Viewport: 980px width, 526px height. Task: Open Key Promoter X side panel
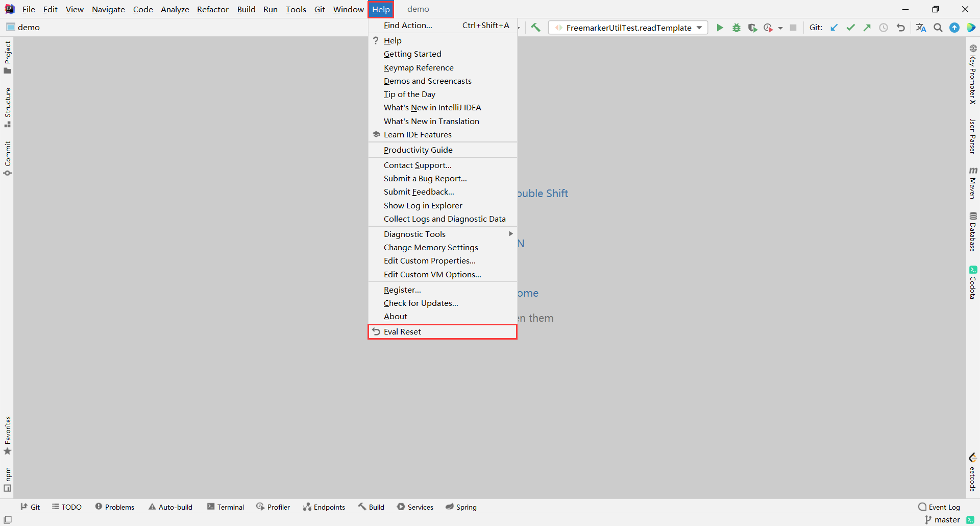pyautogui.click(x=973, y=75)
